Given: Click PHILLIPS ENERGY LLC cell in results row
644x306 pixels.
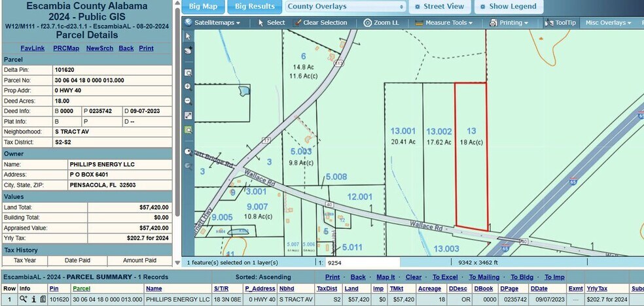Looking at the screenshot, I should pyautogui.click(x=178, y=300).
